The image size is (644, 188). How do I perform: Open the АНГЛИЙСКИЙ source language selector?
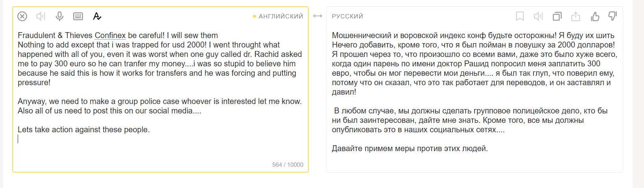click(280, 16)
